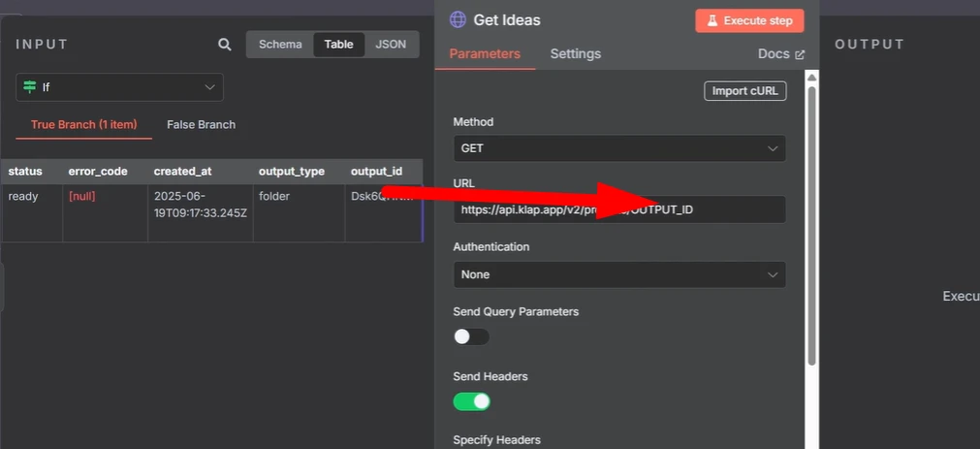Image resolution: width=980 pixels, height=449 pixels.
Task: Click the output_id column header
Action: coord(384,172)
